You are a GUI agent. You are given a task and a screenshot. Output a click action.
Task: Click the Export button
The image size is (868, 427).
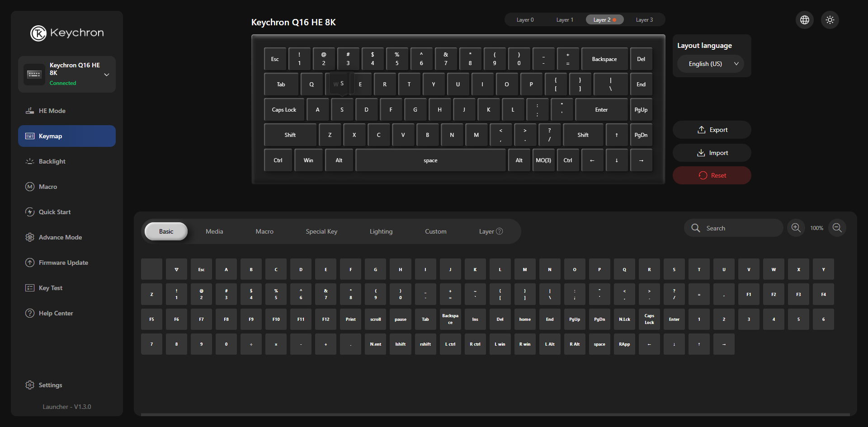click(712, 130)
